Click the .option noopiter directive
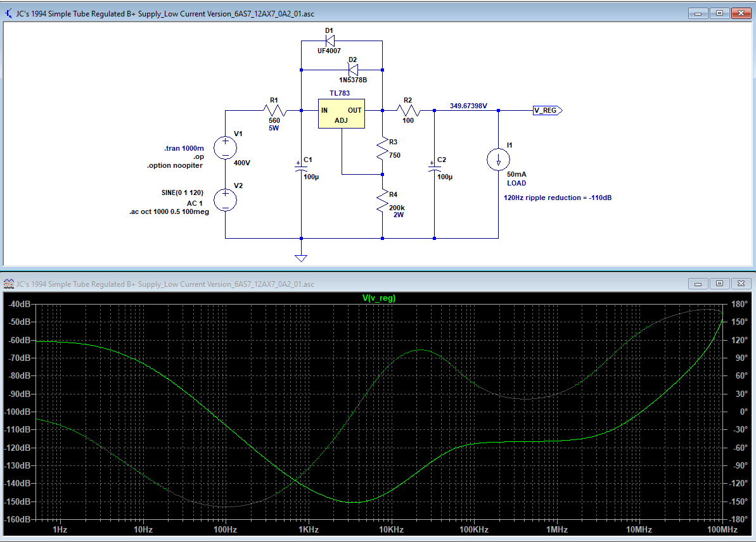 (x=175, y=165)
